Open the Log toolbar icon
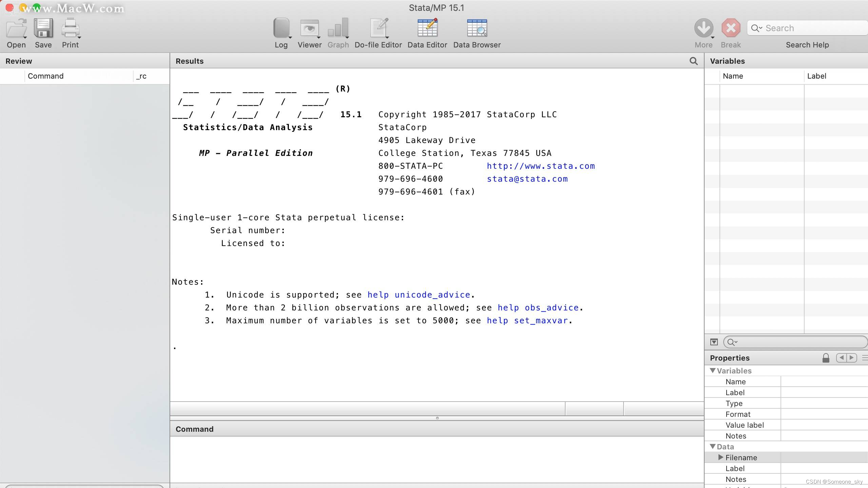 click(x=281, y=28)
